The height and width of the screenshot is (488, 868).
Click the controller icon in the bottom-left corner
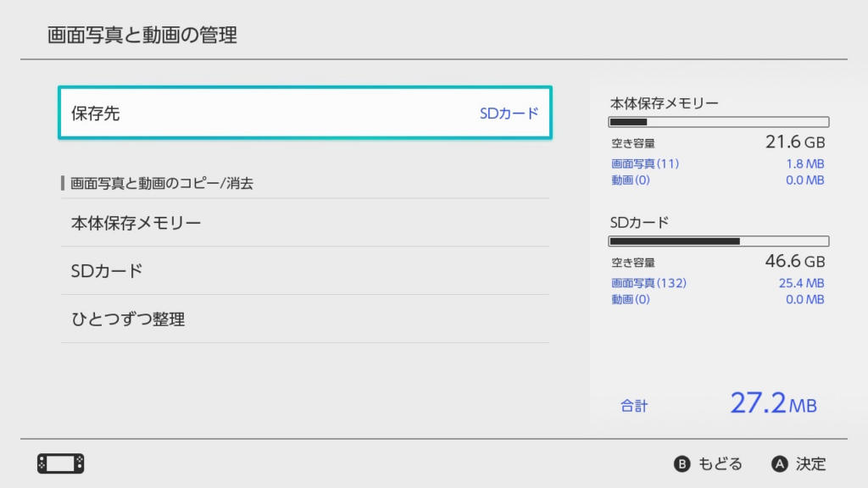tap(60, 463)
